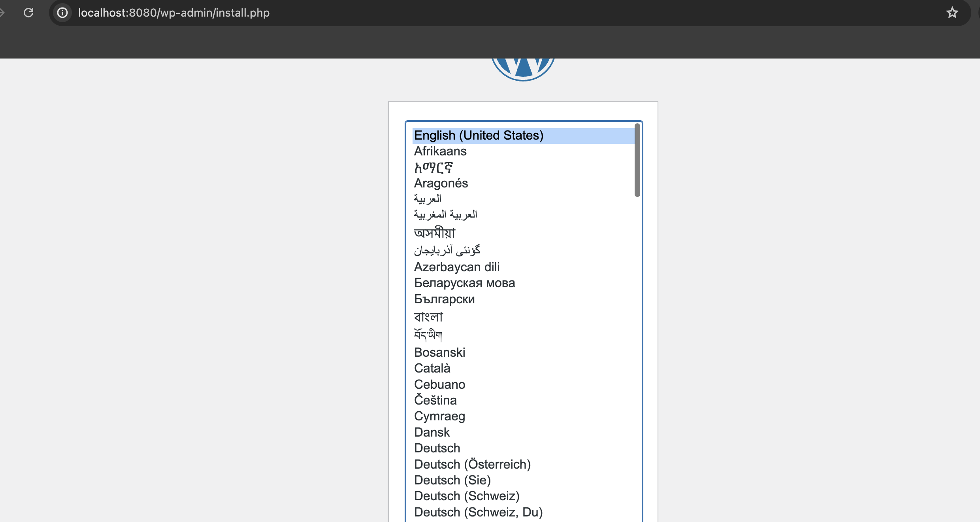This screenshot has width=980, height=522.
Task: Bookmark this page using the star icon
Action: click(x=952, y=13)
